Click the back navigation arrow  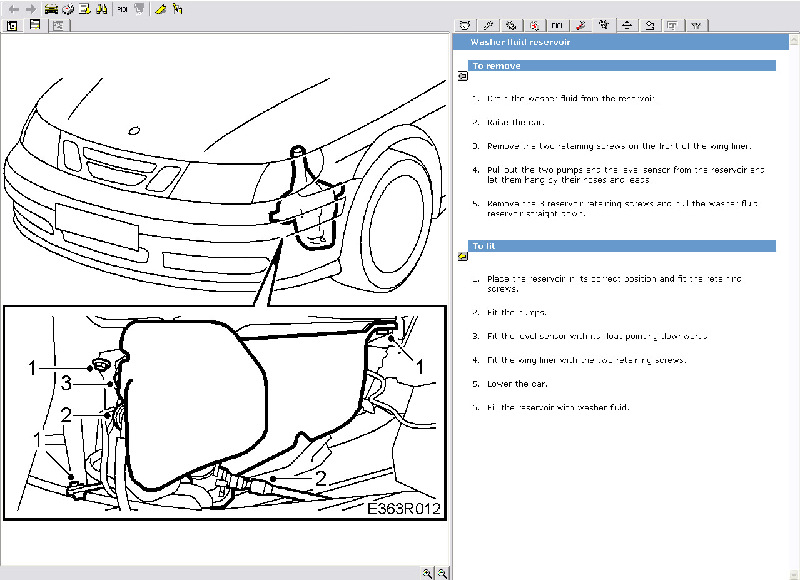13,9
